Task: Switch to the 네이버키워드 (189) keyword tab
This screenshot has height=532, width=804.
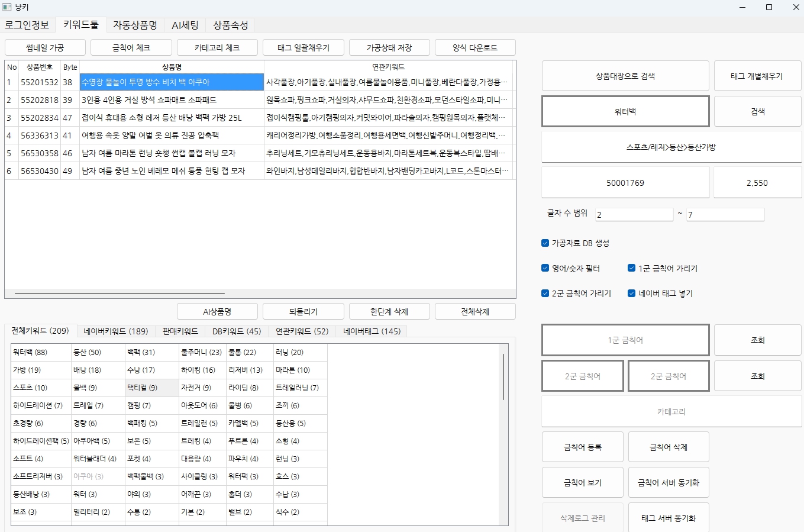Action: coord(115,331)
